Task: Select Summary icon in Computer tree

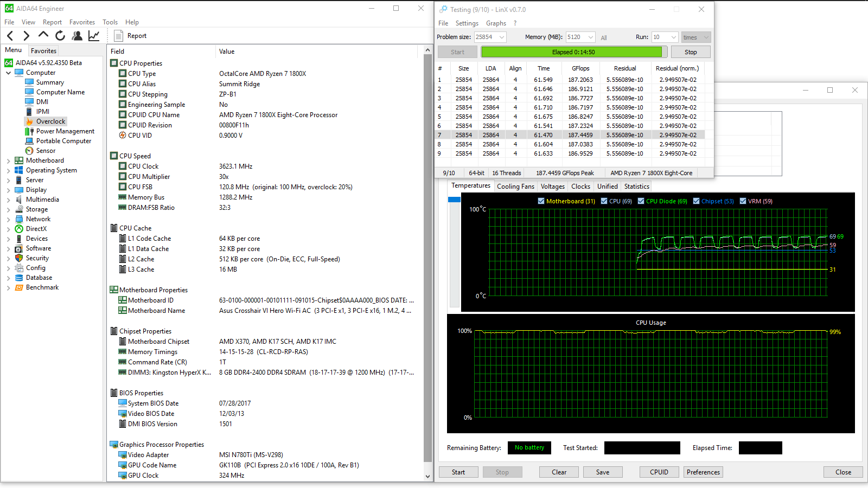Action: [29, 82]
